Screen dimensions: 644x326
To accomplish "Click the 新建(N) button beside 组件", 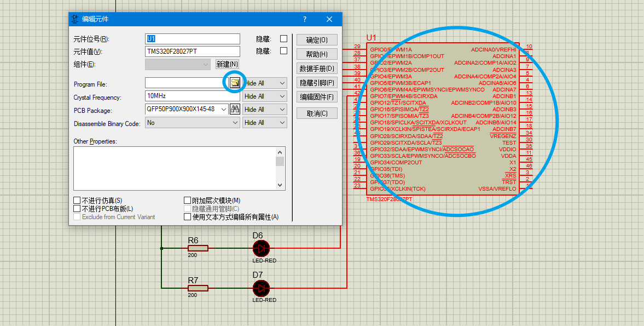I will (227, 64).
